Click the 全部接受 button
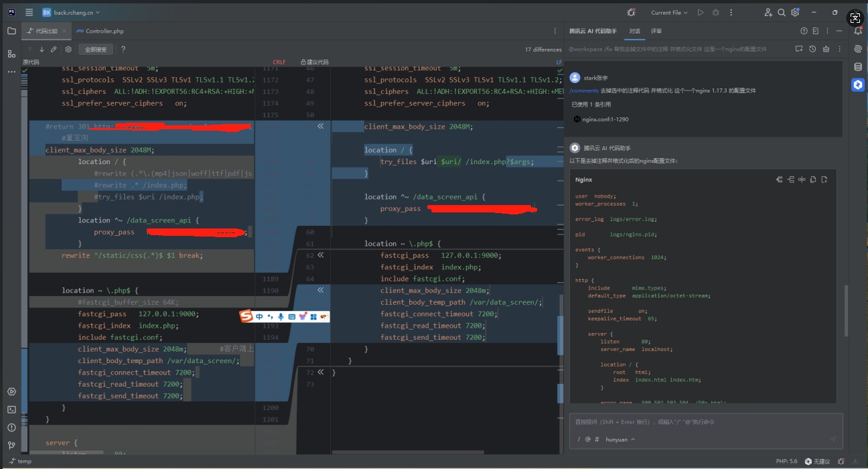Screen dimensions: 868x469 (95, 49)
